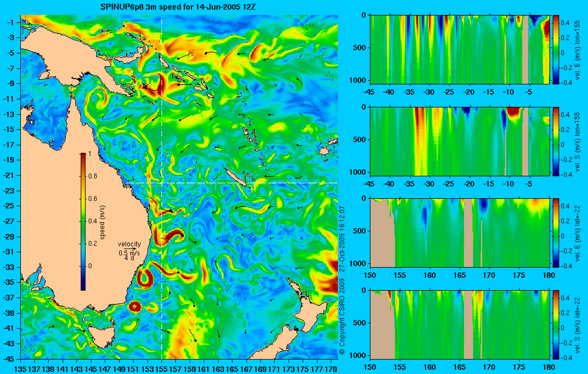Click the color bar of the 'vel. E lat=-22' panel
588x374 pixels.
click(556, 233)
